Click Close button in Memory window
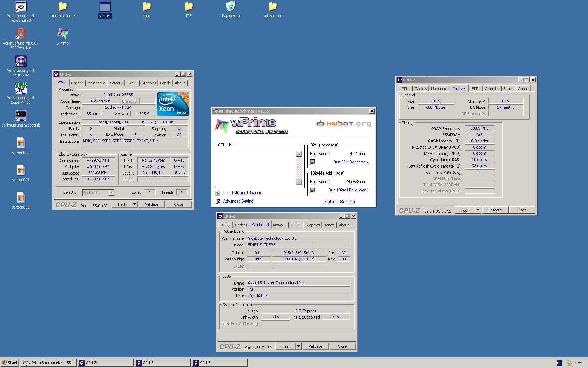 coord(522,210)
